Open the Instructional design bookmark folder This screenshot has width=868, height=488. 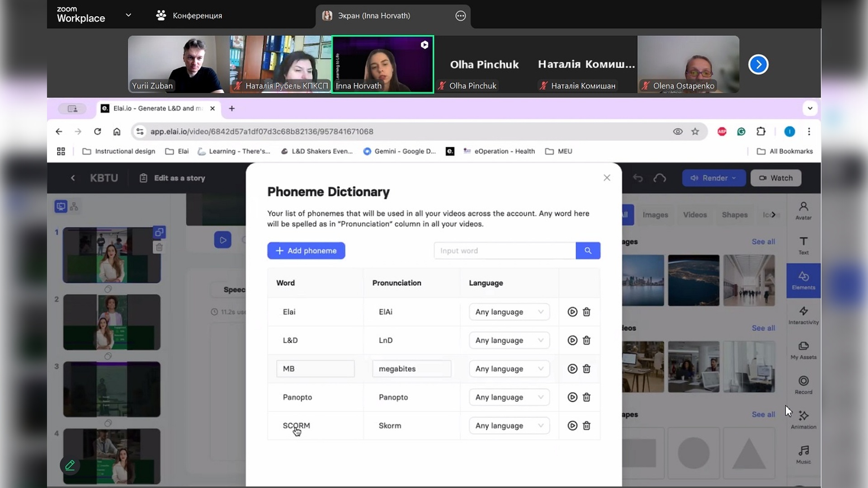pyautogui.click(x=119, y=151)
